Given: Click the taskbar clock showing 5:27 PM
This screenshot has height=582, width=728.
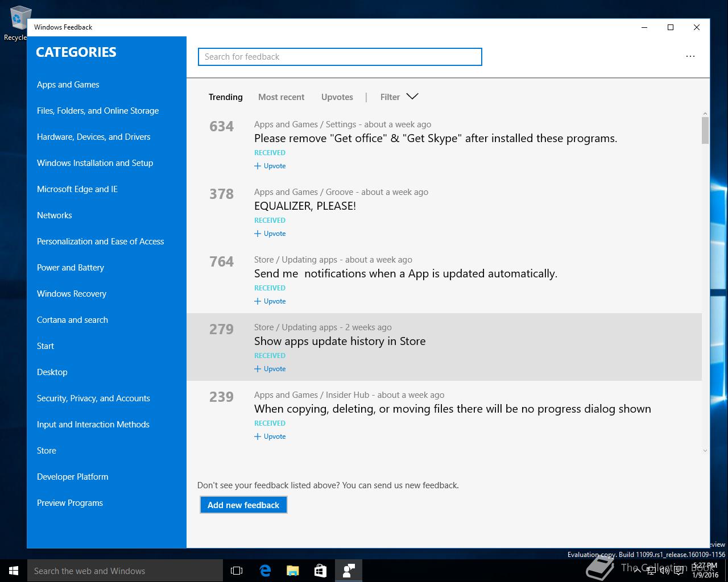Looking at the screenshot, I should click(x=705, y=571).
